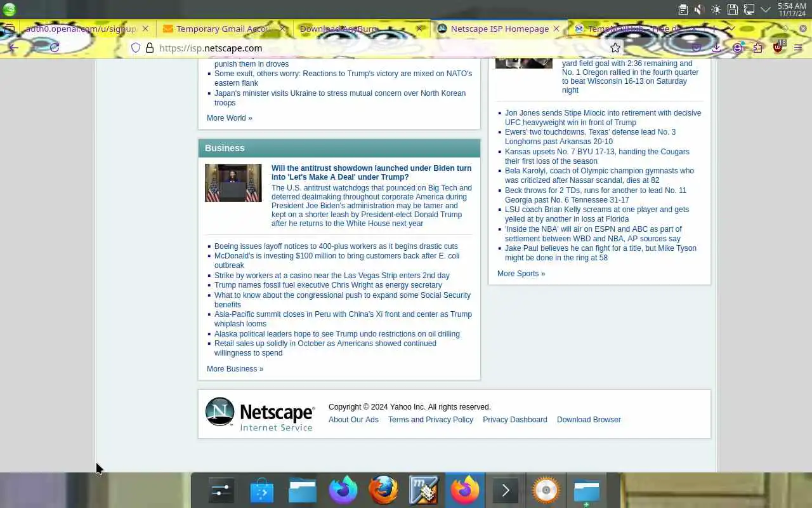Screen dimensions: 812x508
Task: Launch the disc burning app in dock
Action: [546, 490]
